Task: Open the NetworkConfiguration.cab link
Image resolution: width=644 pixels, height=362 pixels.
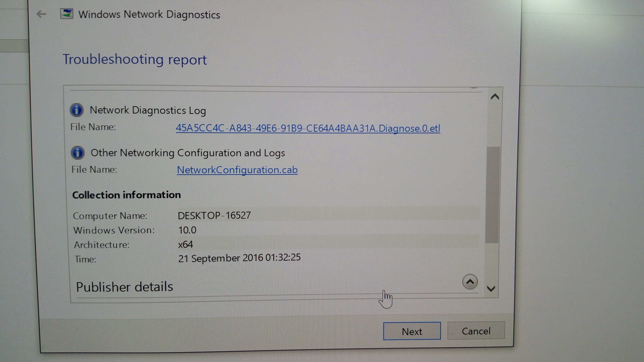Action: [x=237, y=170]
